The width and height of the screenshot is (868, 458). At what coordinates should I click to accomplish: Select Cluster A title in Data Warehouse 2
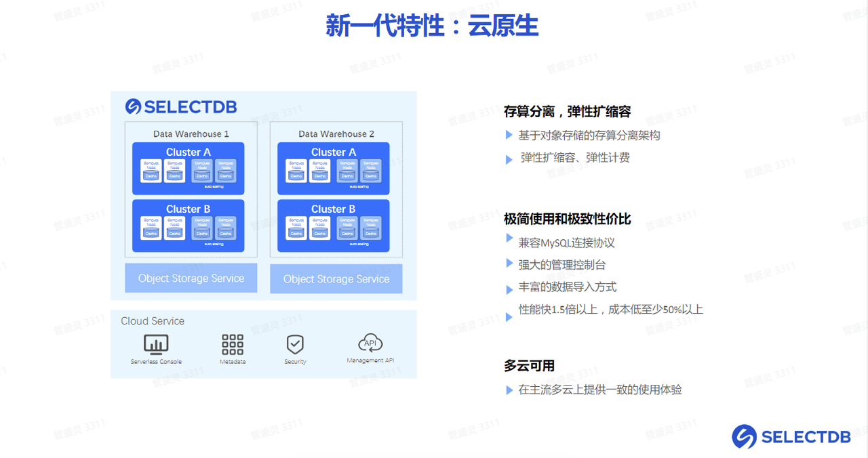tap(334, 152)
